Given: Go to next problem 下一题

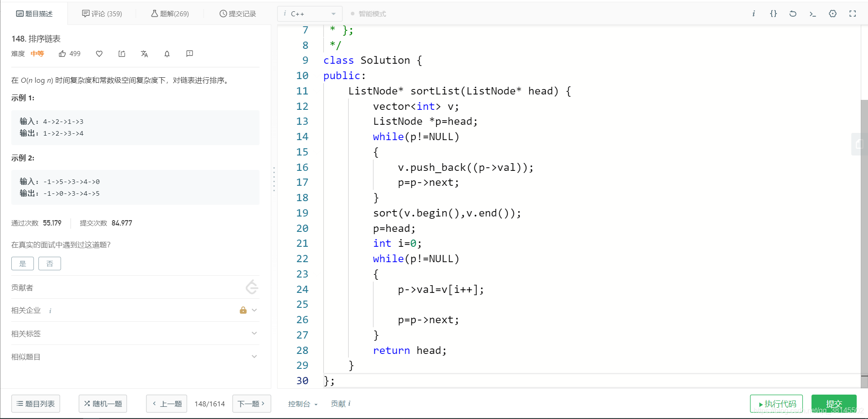Looking at the screenshot, I should (252, 404).
